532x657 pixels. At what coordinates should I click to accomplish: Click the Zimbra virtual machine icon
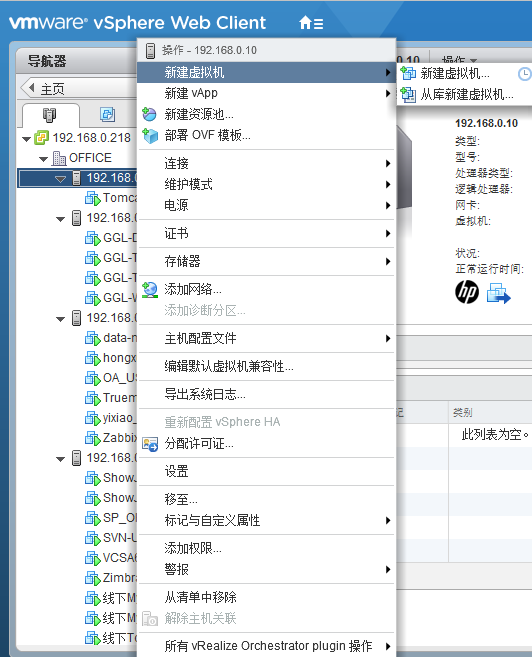[92, 579]
